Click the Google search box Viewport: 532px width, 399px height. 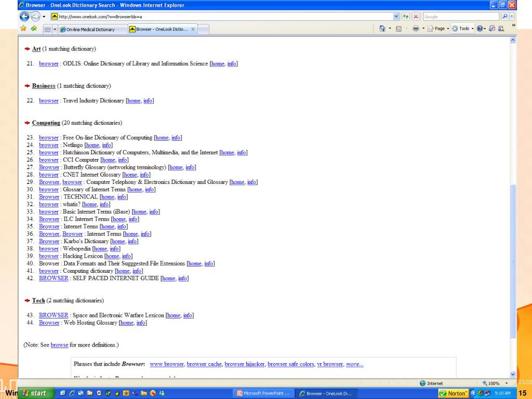point(461,16)
